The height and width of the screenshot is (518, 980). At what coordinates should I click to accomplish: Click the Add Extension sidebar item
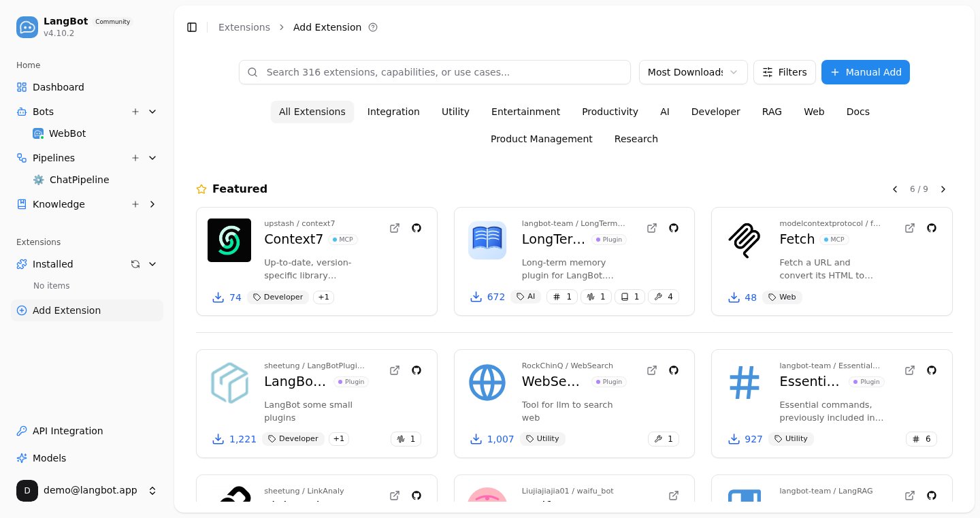pos(87,310)
